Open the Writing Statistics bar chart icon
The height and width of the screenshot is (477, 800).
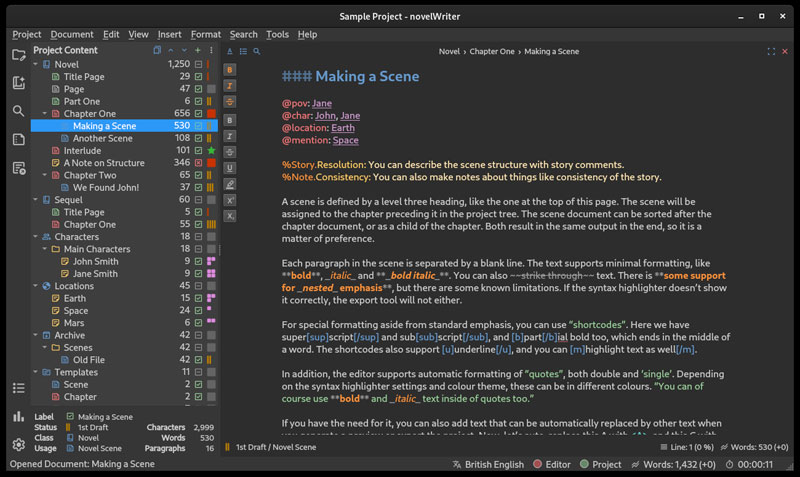coord(19,416)
